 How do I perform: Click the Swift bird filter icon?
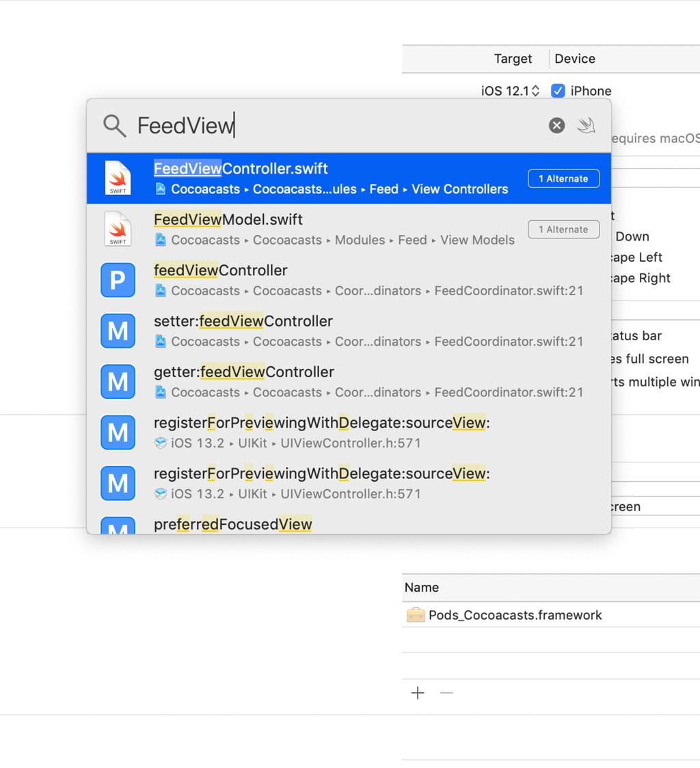pyautogui.click(x=586, y=126)
